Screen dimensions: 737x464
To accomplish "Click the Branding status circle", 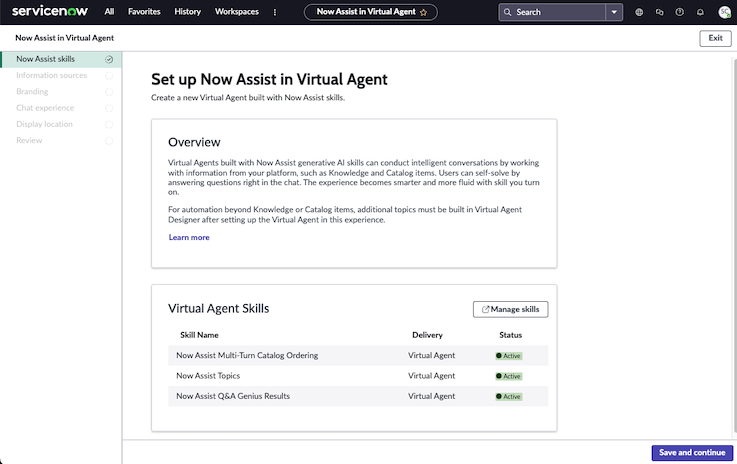I will click(109, 92).
